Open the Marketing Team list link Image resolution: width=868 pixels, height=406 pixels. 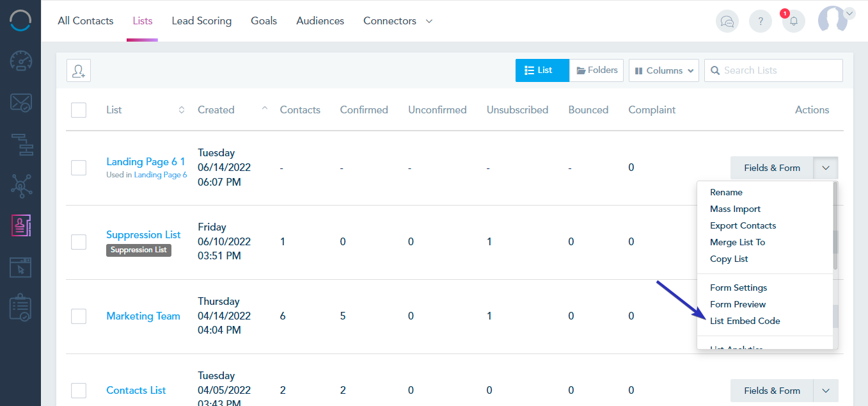(x=143, y=316)
